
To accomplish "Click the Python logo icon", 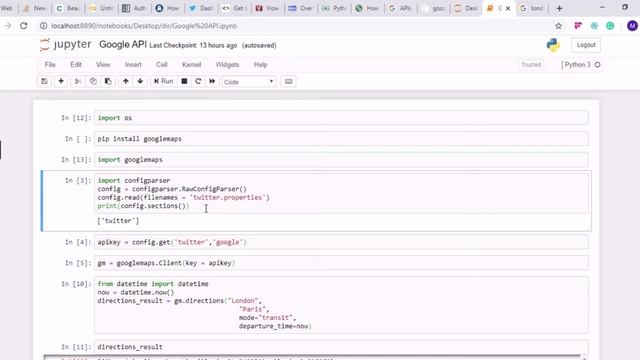I will tap(553, 45).
